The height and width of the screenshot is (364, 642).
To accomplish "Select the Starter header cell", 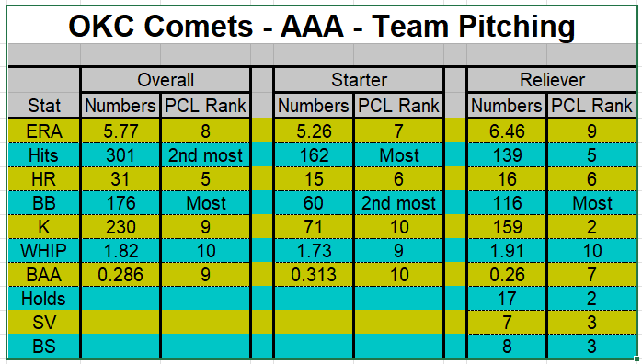I will (359, 80).
